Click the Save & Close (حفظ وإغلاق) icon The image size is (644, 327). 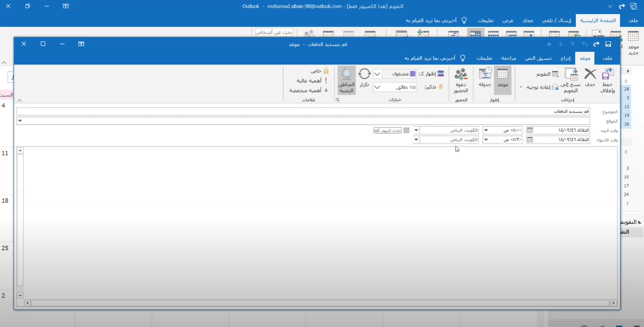pyautogui.click(x=607, y=79)
